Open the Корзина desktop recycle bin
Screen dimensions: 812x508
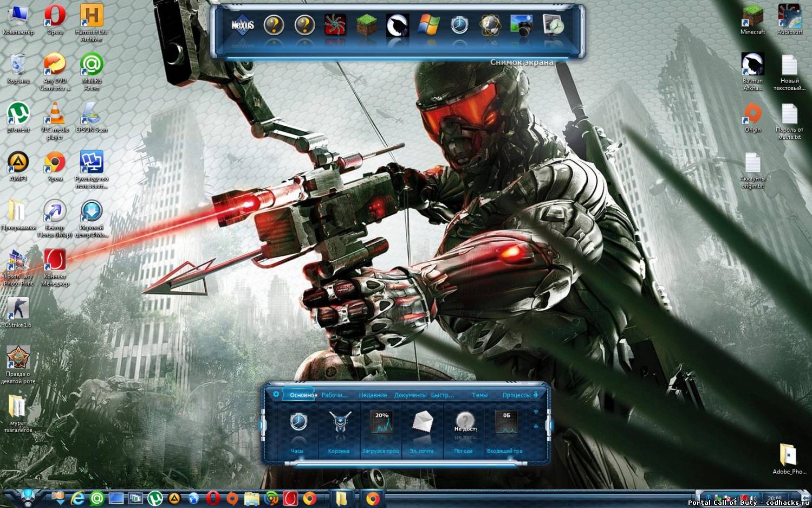coord(18,69)
